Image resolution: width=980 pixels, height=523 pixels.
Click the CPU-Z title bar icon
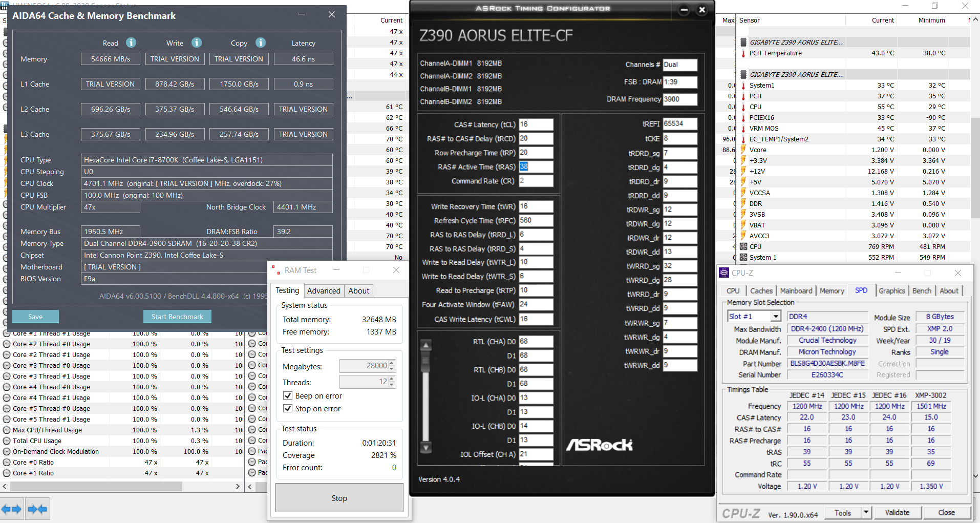723,273
